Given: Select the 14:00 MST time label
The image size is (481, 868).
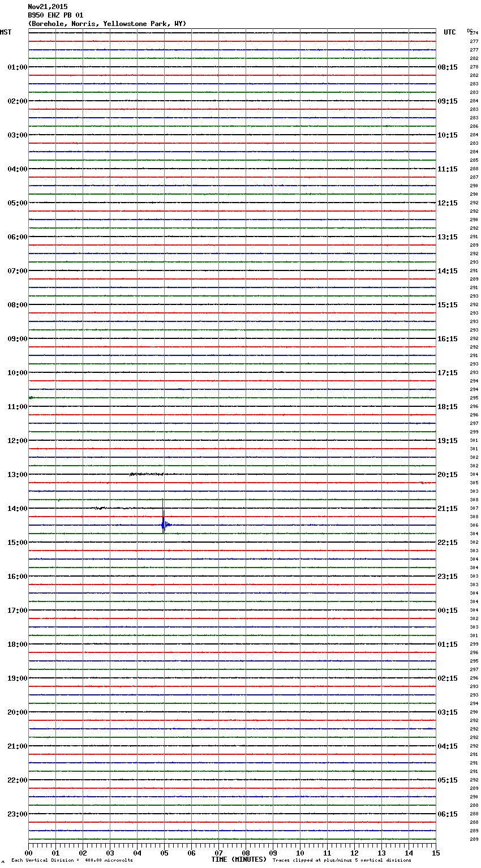Looking at the screenshot, I should [x=18, y=509].
